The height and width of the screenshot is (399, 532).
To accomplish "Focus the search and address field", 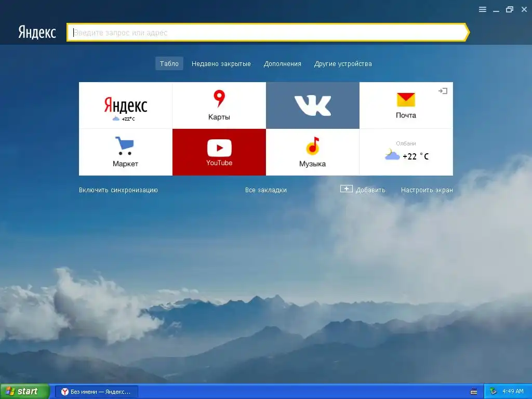I will pyautogui.click(x=268, y=33).
